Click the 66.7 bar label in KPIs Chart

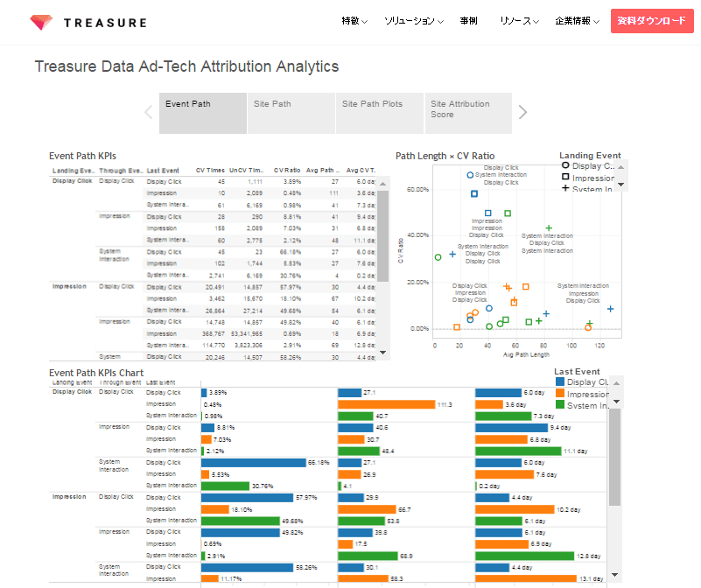coord(404,510)
